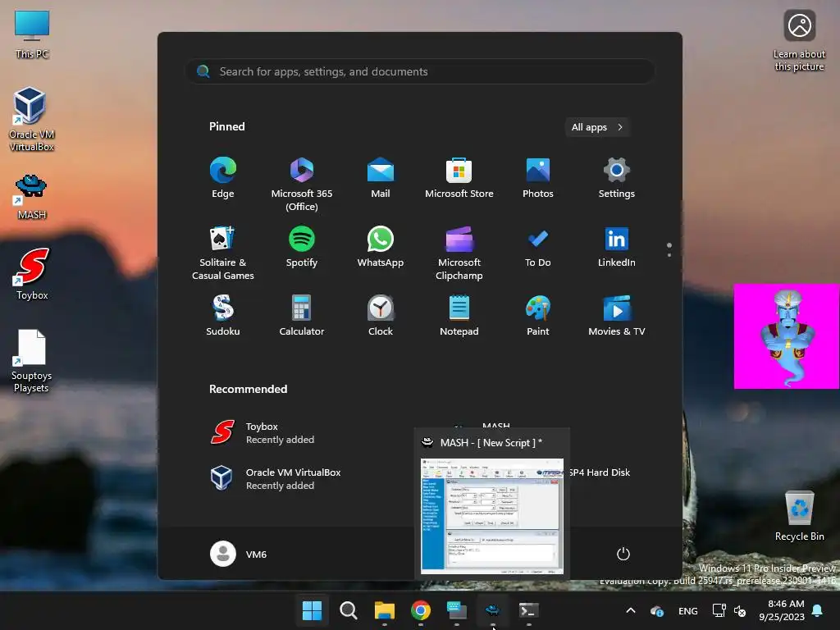This screenshot has width=840, height=630.
Task: Launch Microsoft 365 (Office) pinned app
Action: click(302, 184)
